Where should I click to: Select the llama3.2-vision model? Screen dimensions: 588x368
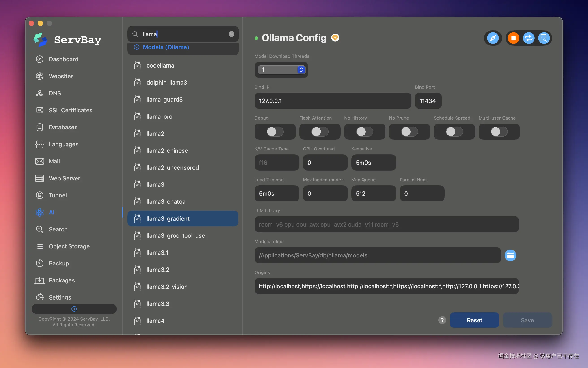click(x=167, y=287)
